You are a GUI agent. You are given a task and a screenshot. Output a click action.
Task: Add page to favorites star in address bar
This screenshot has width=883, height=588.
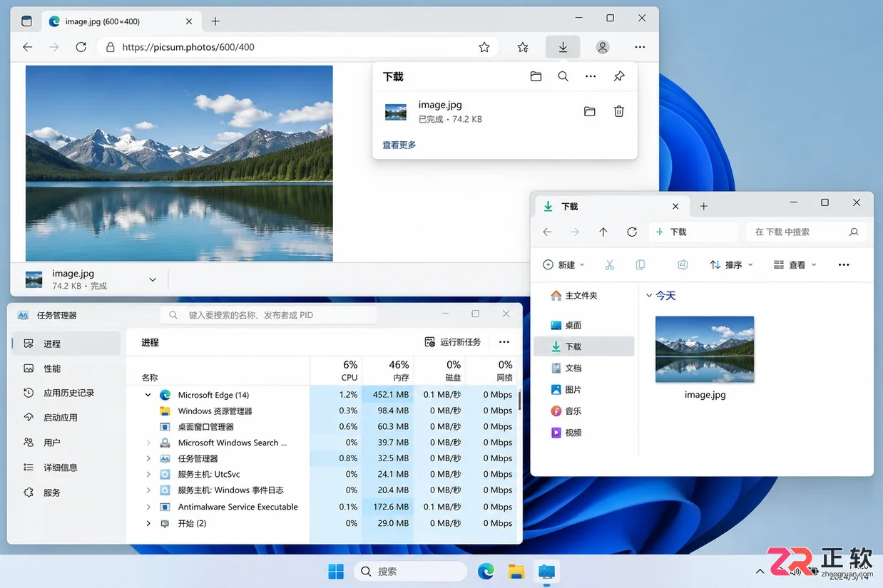(484, 47)
